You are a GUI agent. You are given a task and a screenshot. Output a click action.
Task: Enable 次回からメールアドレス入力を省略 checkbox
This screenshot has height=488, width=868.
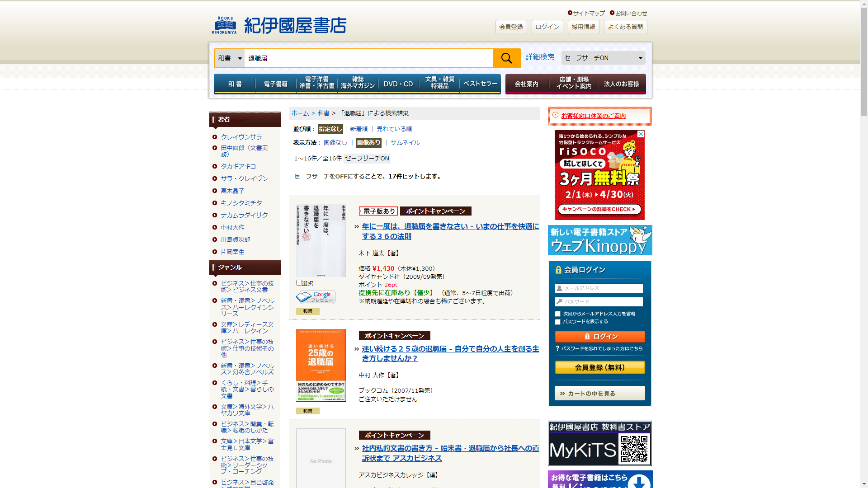coord(557,314)
